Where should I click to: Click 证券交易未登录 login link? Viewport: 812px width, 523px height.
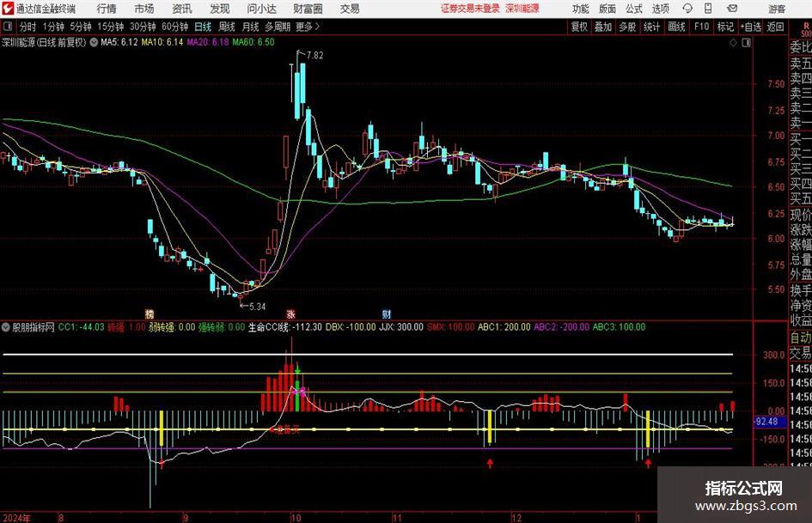(x=470, y=9)
